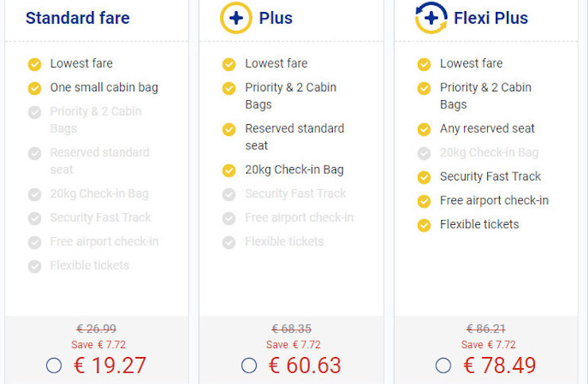Select the Plus fare € 60.63 radio button
This screenshot has width=588, height=384.
tap(249, 366)
